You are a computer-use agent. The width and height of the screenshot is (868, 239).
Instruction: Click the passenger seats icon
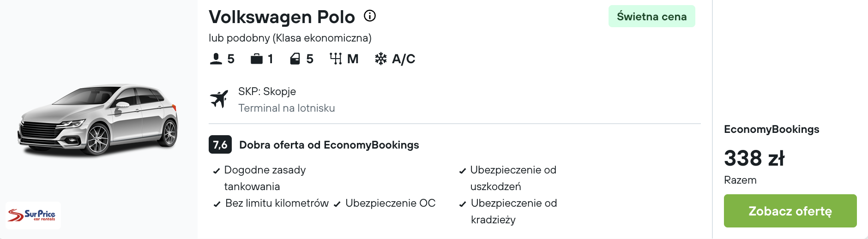coord(216,59)
